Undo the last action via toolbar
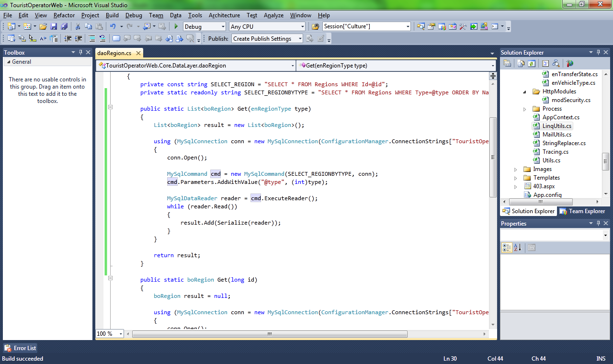613x364 pixels. [113, 26]
